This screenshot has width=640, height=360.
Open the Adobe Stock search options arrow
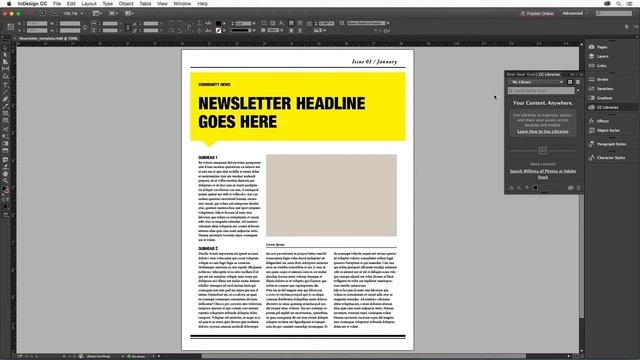click(578, 91)
